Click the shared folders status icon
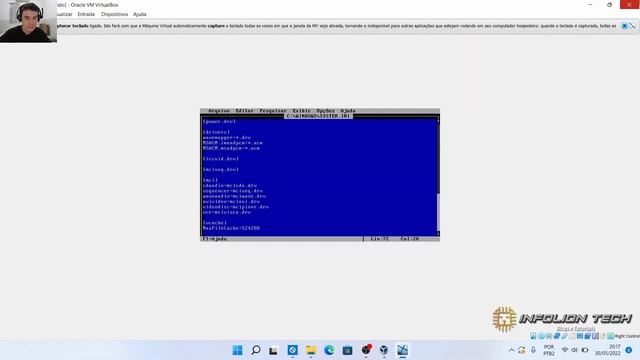 pos(572,336)
